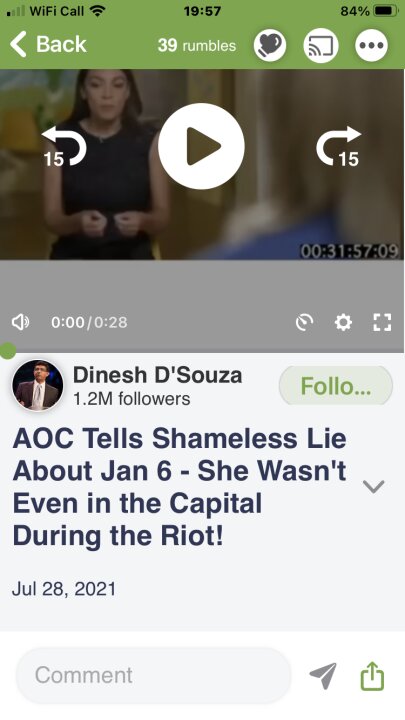Open Dinesh D'Souza profile avatar
Image resolution: width=405 pixels, height=720 pixels.
(38, 385)
